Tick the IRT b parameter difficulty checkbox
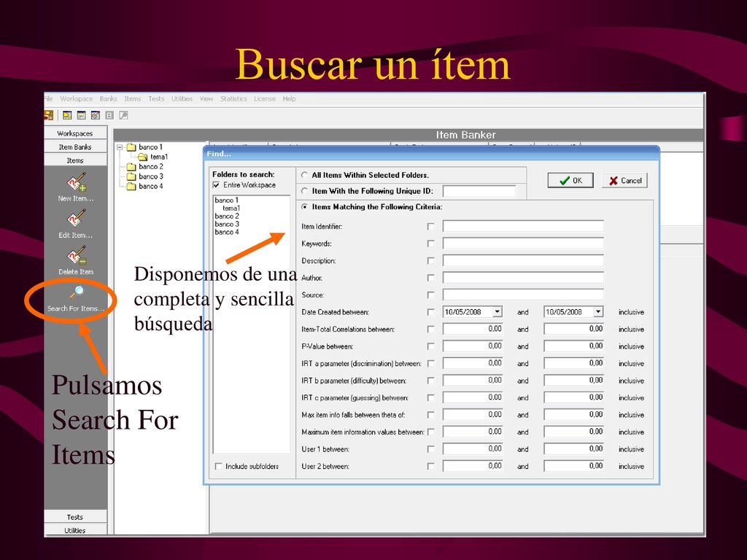This screenshot has width=747, height=560. pos(431,381)
